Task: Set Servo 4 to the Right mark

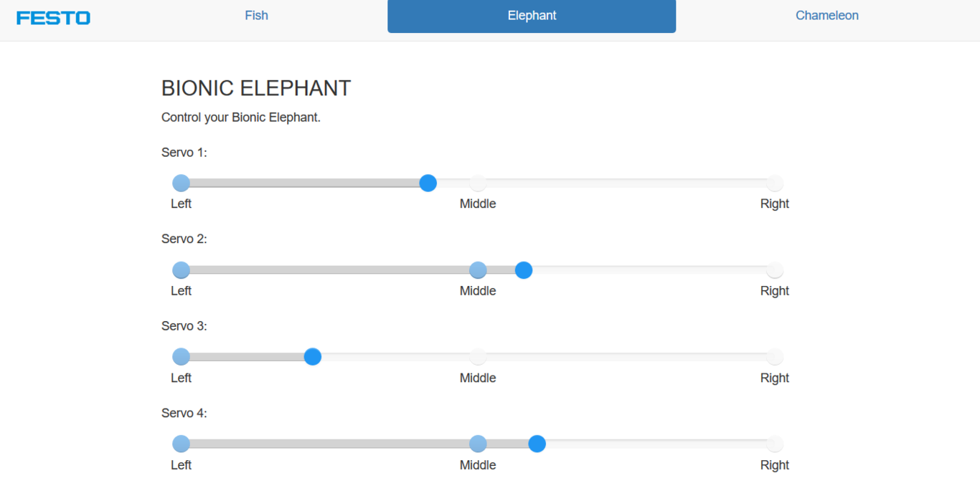Action: [x=774, y=444]
